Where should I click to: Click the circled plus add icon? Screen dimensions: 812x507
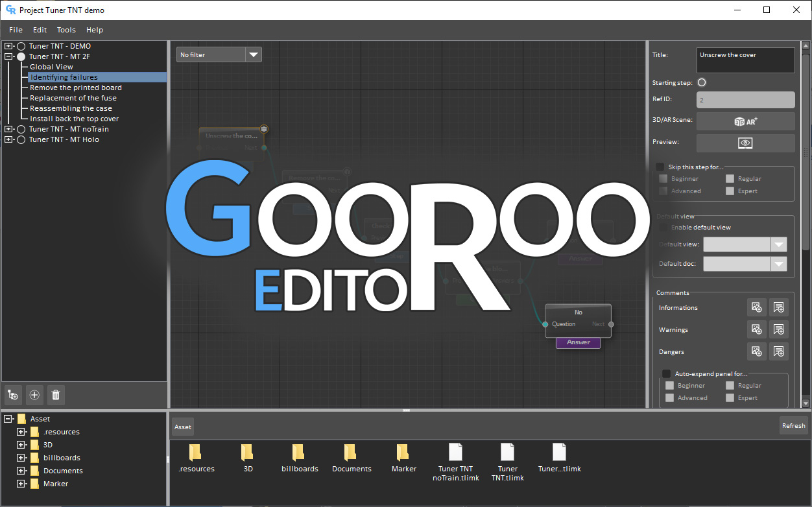pos(35,395)
